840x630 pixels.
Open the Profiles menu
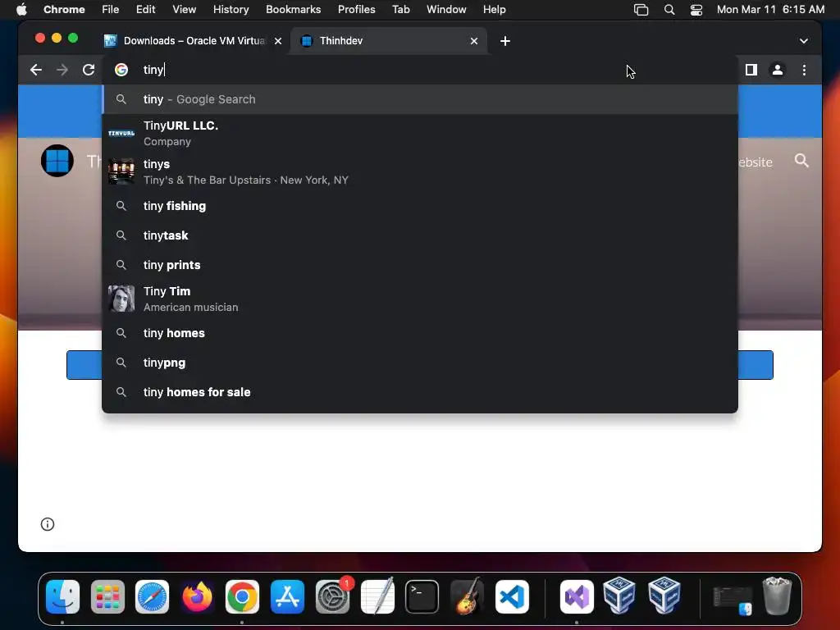click(x=356, y=9)
